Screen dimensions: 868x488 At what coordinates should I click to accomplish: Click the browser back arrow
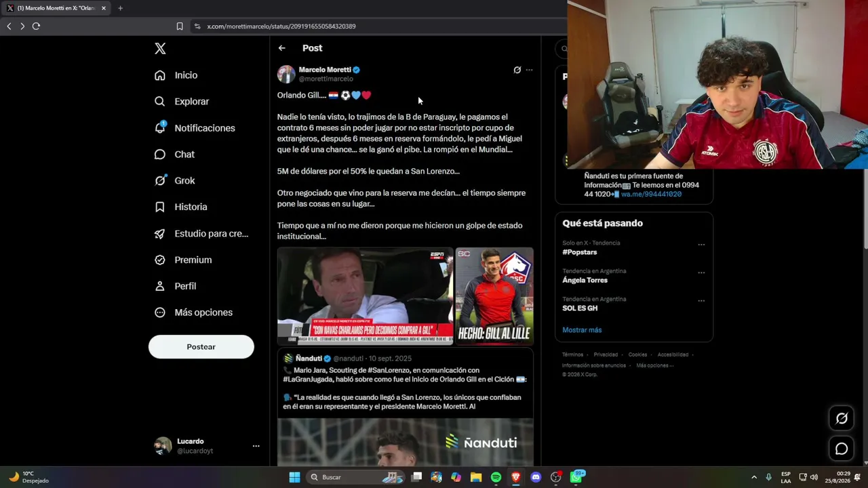[x=9, y=26]
